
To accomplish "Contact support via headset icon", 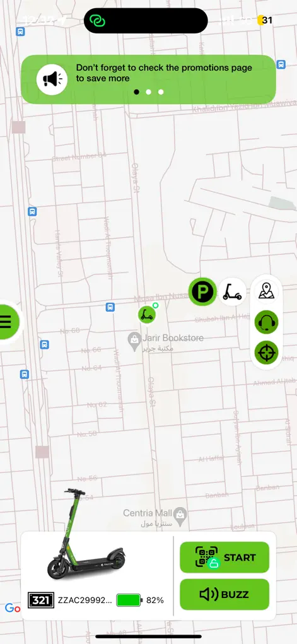I will pos(266,322).
